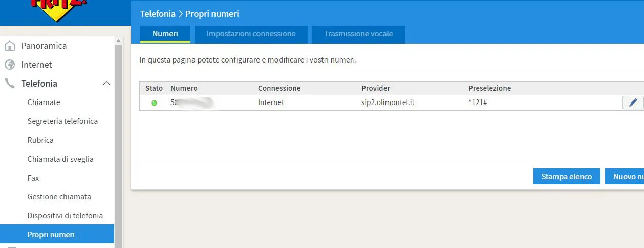Navigate to Gestione chiamata

click(59, 197)
